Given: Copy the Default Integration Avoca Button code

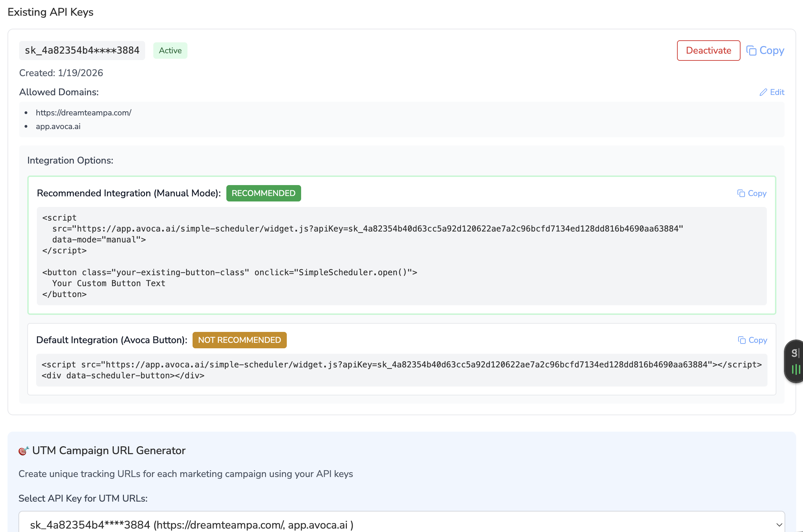Looking at the screenshot, I should point(752,340).
